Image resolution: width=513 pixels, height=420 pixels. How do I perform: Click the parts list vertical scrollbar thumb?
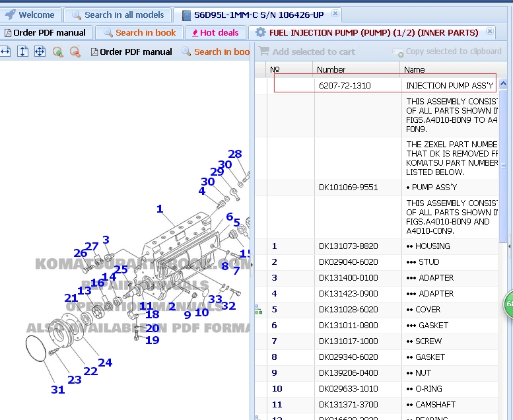(x=503, y=165)
